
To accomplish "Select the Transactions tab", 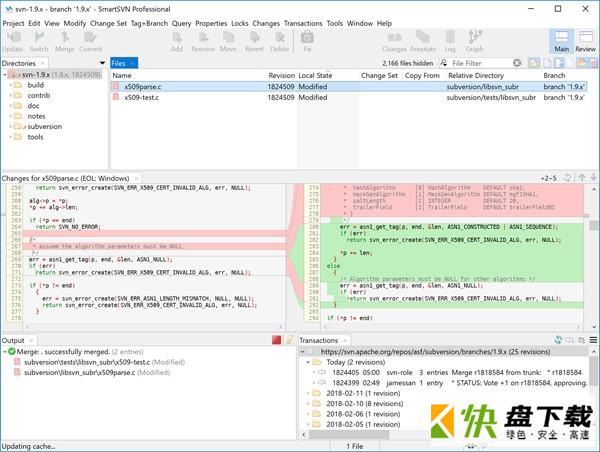I will tap(323, 340).
